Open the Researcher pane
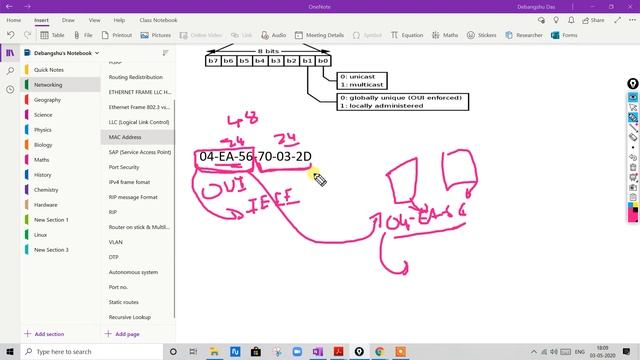This screenshot has width=640, height=360. click(x=524, y=35)
